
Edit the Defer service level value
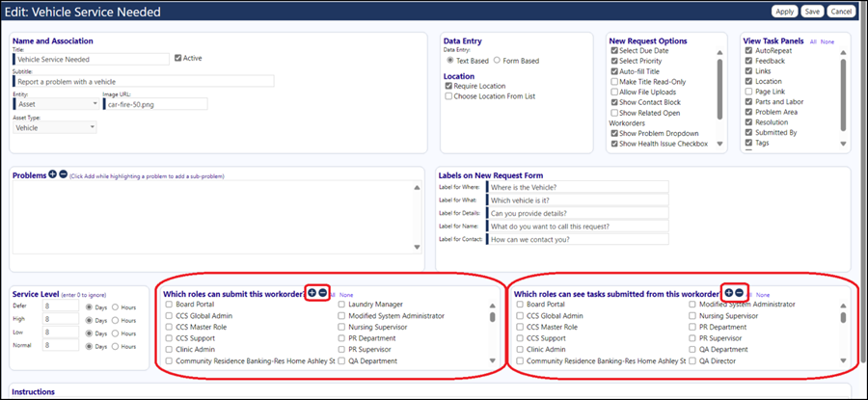point(61,307)
